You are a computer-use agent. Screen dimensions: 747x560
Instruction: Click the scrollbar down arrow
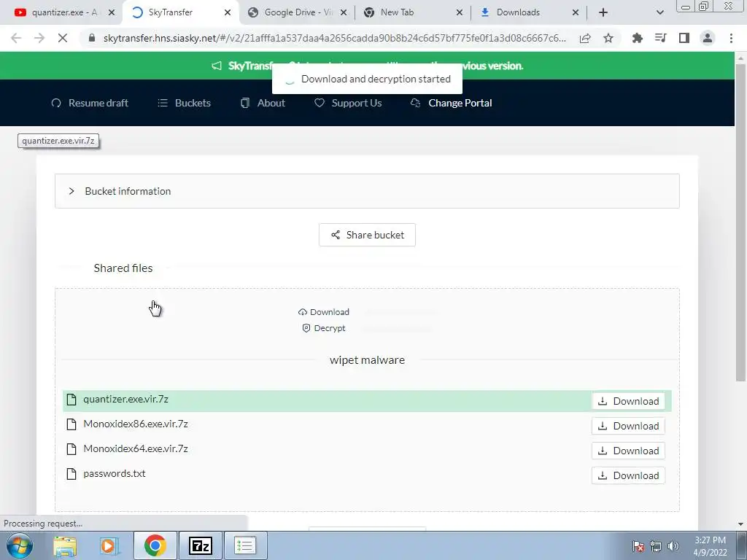(740, 524)
